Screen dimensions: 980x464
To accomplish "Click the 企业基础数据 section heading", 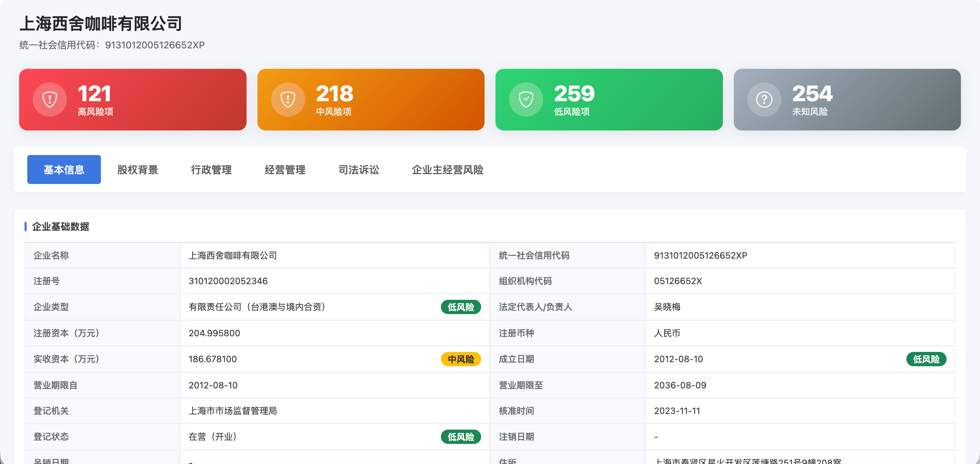I will 60,227.
